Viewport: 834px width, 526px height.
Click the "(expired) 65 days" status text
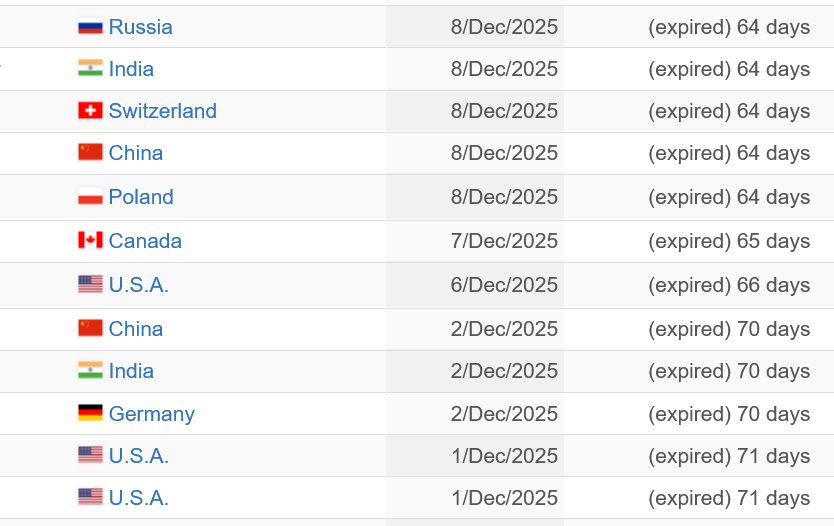pos(729,241)
